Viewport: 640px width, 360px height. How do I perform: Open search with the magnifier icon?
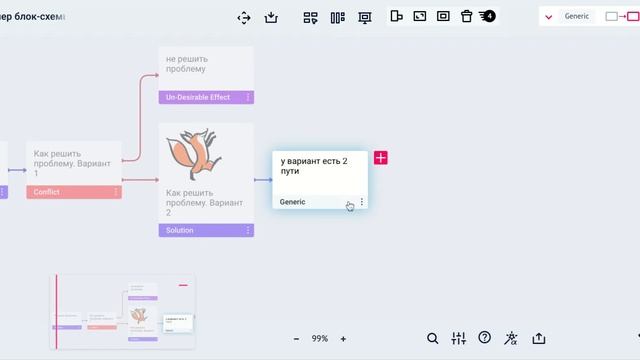[x=433, y=338]
